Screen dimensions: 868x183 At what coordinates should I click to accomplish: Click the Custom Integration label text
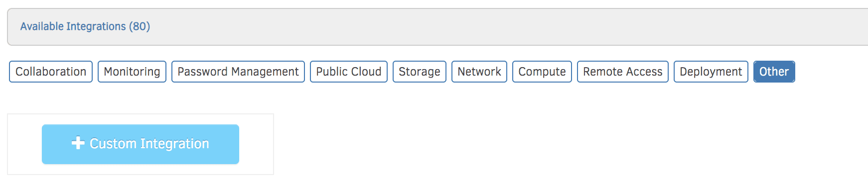pyautogui.click(x=149, y=144)
